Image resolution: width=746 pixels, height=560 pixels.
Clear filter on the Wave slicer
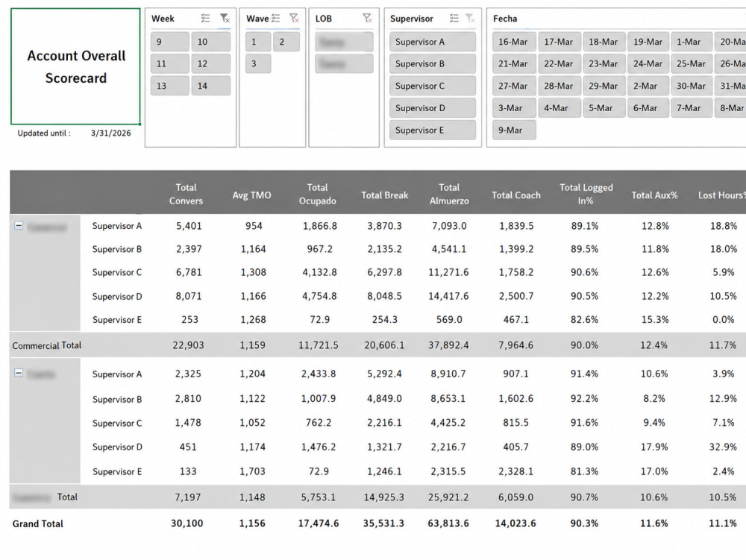[x=294, y=19]
